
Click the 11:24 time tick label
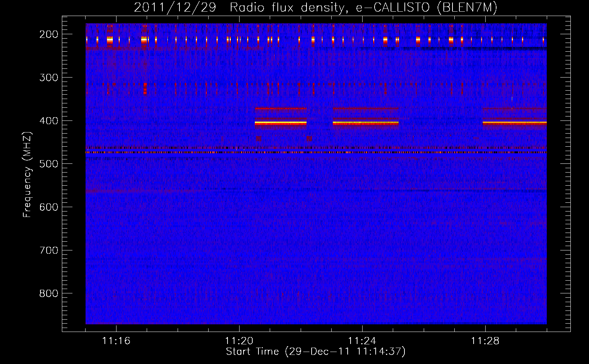(x=362, y=341)
